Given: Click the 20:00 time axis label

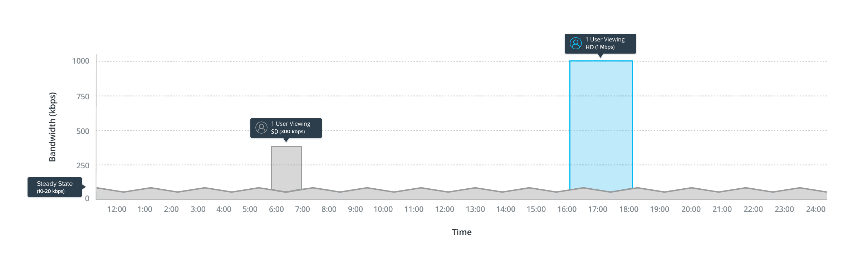Looking at the screenshot, I should [x=691, y=209].
